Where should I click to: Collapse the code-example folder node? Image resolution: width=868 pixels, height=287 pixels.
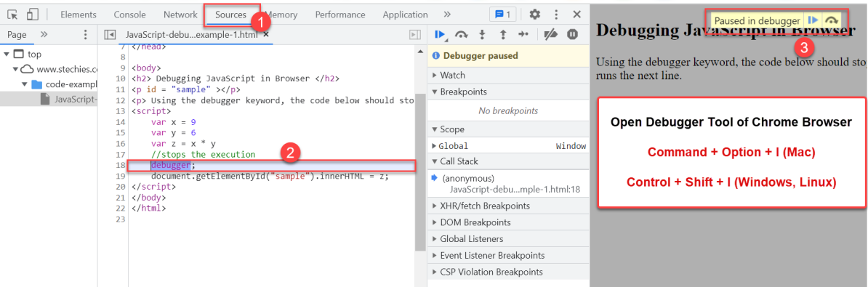[x=25, y=84]
